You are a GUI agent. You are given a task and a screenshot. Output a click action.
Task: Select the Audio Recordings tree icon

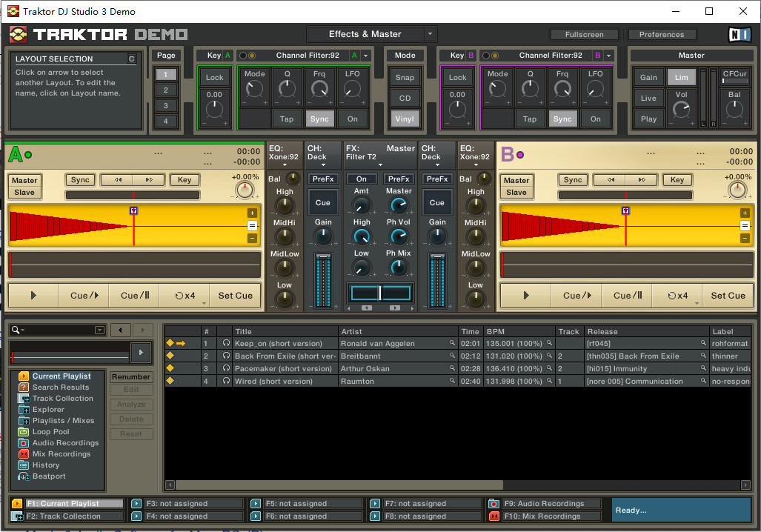point(24,443)
